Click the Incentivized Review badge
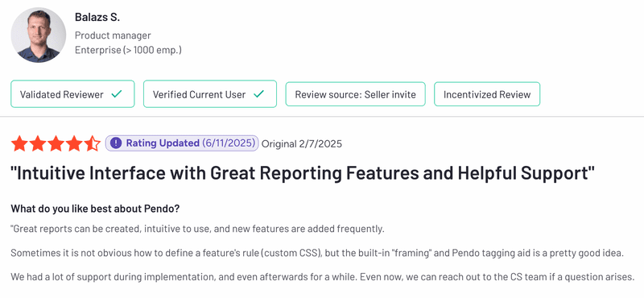Screen dimensions: 644x298 click(x=487, y=94)
